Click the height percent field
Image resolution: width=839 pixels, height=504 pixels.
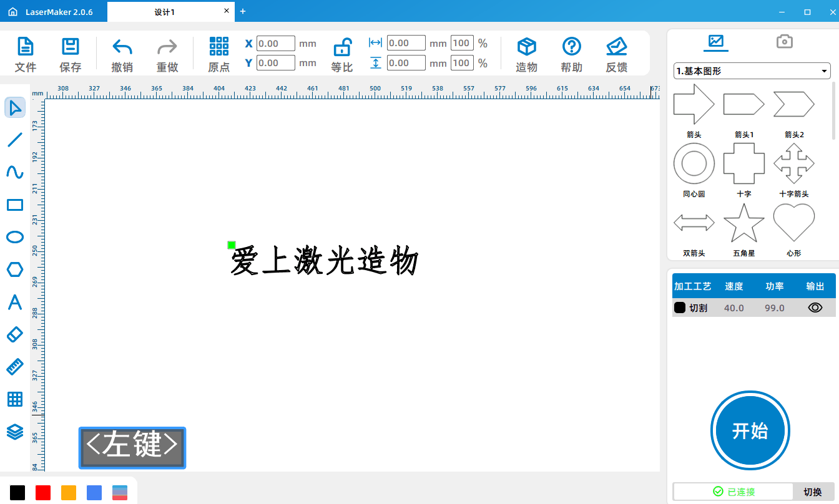point(462,62)
